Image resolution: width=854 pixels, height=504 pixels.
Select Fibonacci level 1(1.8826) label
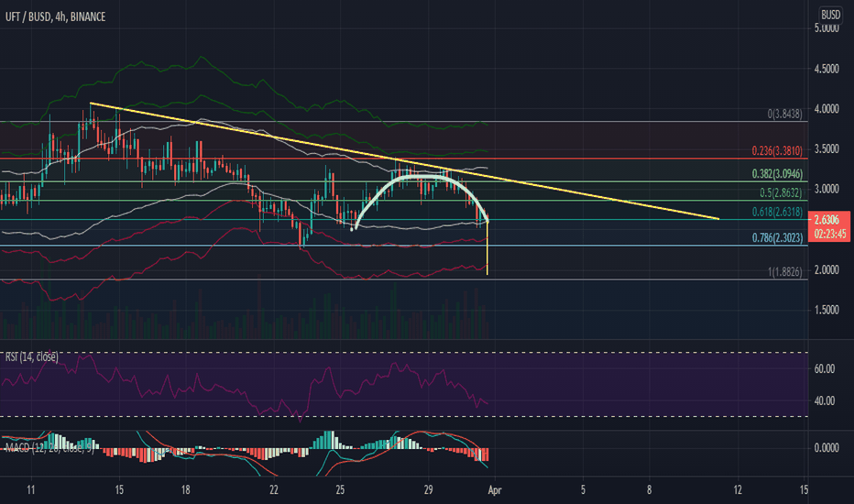(x=785, y=271)
